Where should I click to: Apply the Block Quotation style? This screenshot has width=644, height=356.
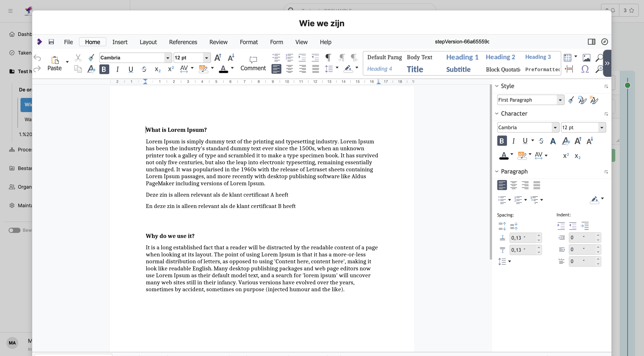(503, 69)
